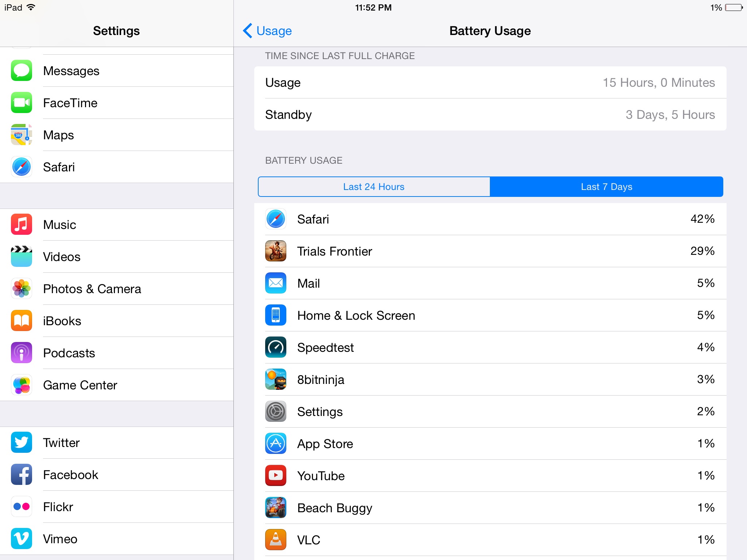Tap the Videos clapperboard icon
This screenshot has width=747, height=560.
(22, 256)
